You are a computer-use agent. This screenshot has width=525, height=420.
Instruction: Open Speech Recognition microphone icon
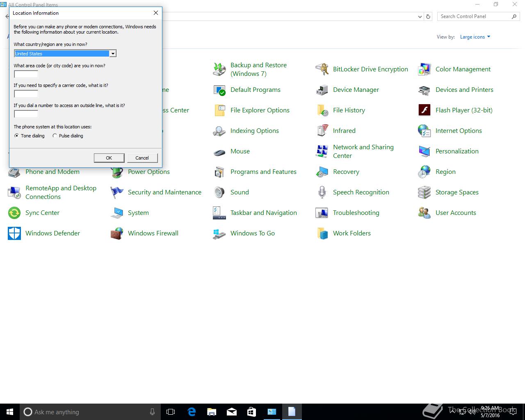pyautogui.click(x=322, y=192)
